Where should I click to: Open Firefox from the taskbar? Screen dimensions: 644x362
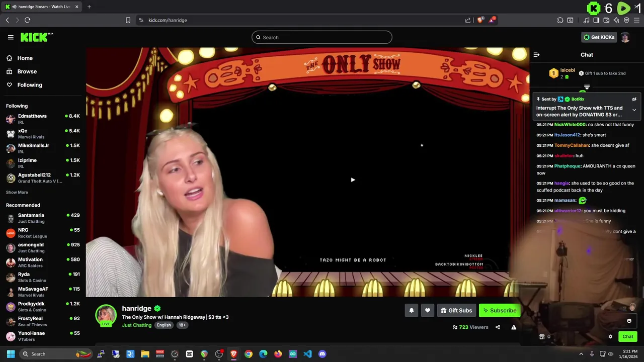(x=278, y=354)
